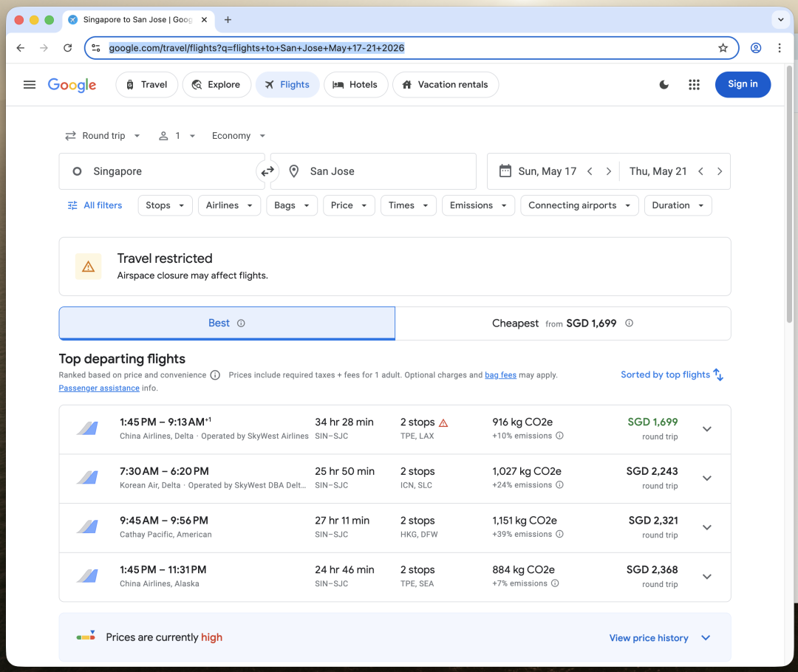Open the Bags filter dropdown
The width and height of the screenshot is (798, 672).
coord(292,205)
